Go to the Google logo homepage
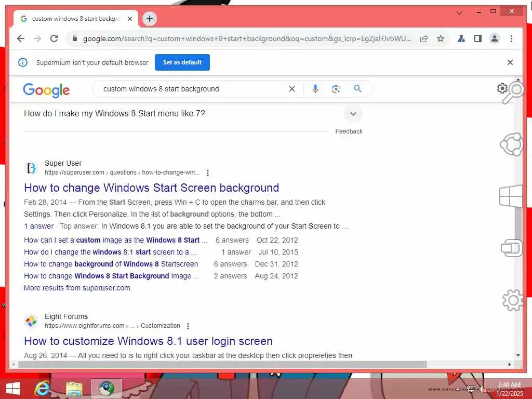This screenshot has height=399, width=532. coord(46,90)
